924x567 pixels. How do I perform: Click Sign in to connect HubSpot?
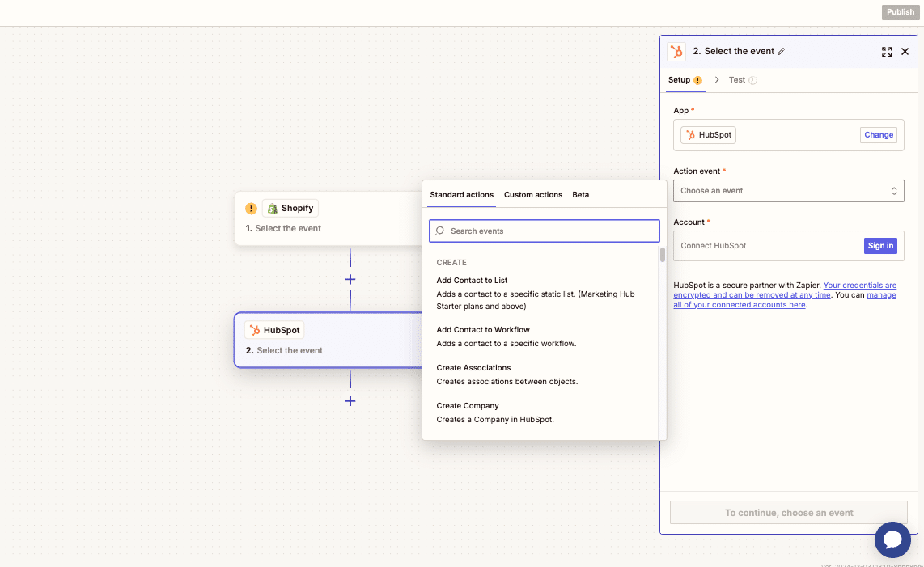880,246
